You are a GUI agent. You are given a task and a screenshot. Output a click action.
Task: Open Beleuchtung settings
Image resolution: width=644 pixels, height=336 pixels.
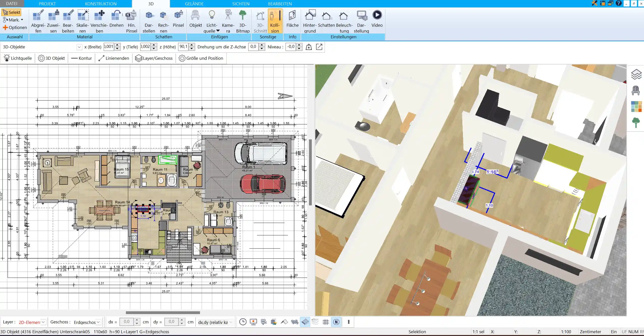[344, 21]
